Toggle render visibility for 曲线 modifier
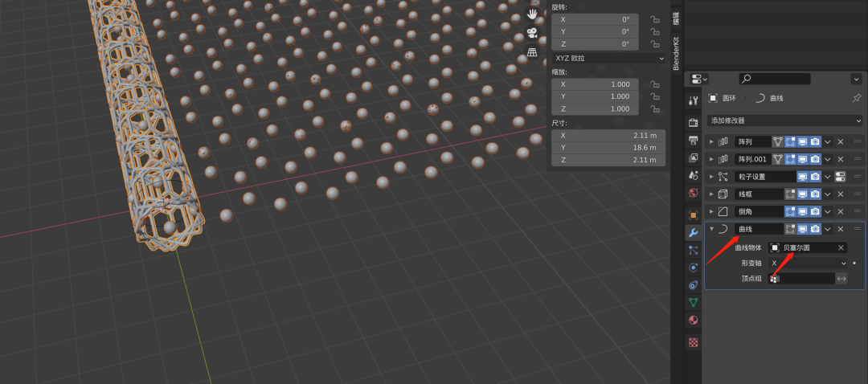Viewport: 868px width, 384px height. 815,229
